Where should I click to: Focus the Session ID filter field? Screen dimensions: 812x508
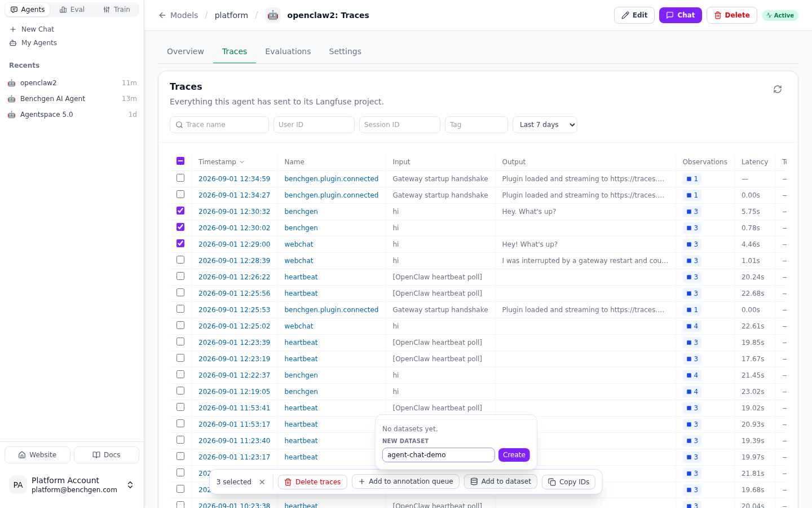[x=400, y=125]
